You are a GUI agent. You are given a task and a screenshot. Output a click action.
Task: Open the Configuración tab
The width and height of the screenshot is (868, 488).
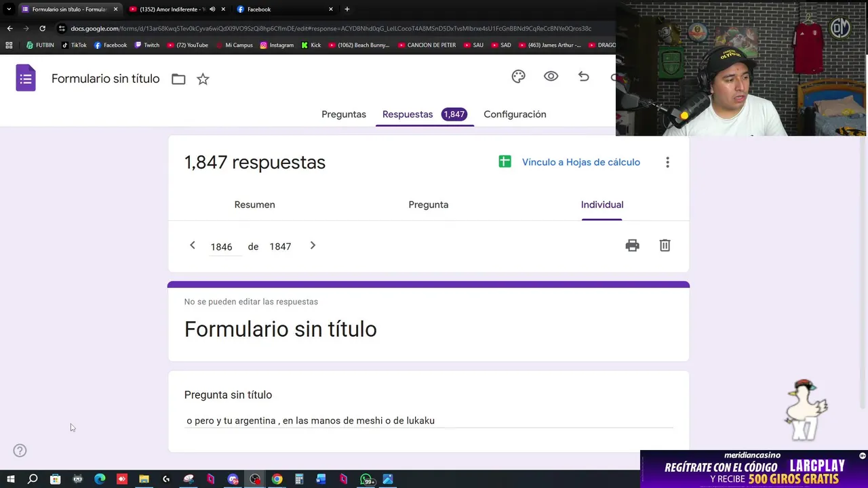pos(515,115)
